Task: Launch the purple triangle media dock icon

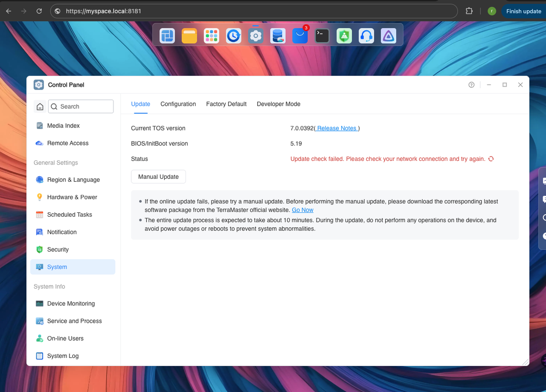Action: coord(389,36)
